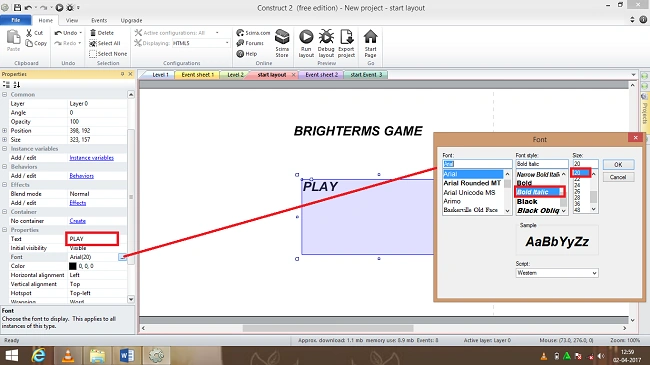
Task: Collapse the Behaviors section
Action: (x=5, y=167)
